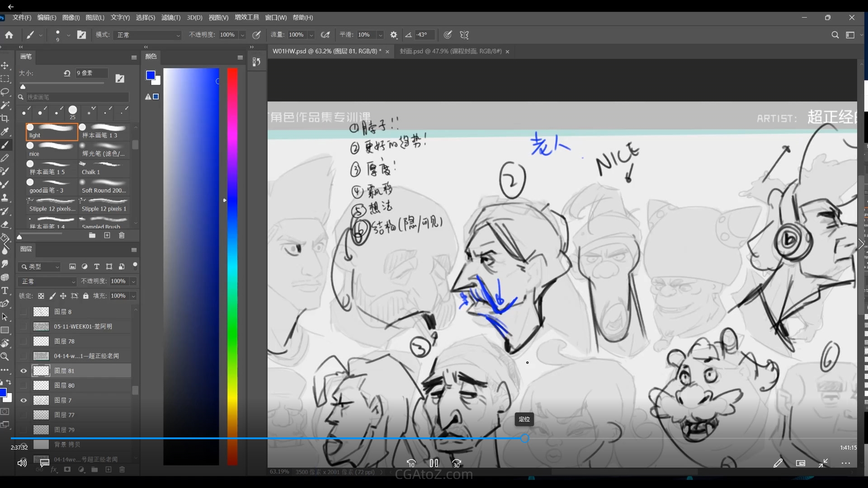
Task: Hide layer 图层 81 visibility eye
Action: pos(24,371)
